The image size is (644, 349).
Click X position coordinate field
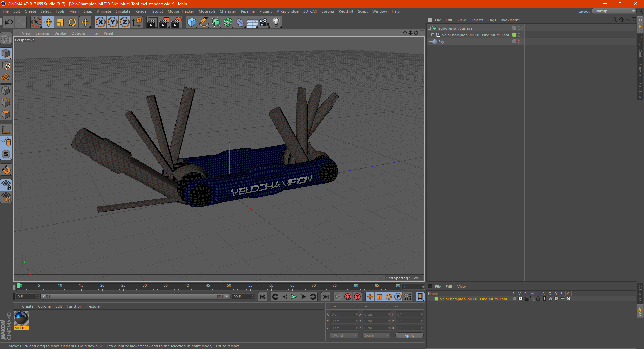pyautogui.click(x=344, y=314)
